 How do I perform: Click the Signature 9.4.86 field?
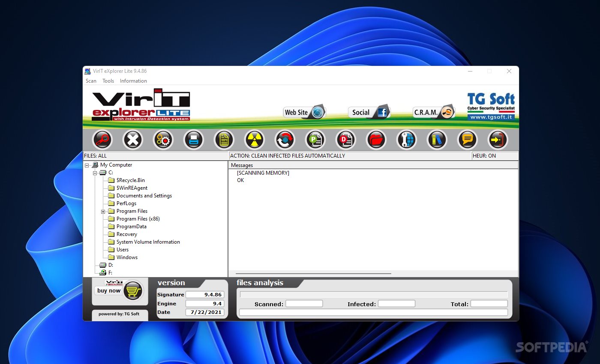tap(205, 295)
